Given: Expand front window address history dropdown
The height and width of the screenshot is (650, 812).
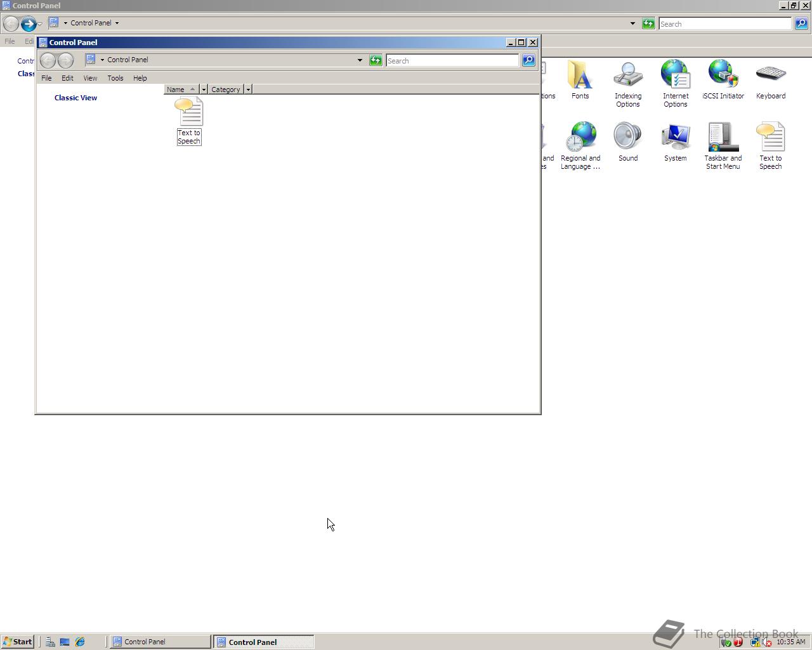Looking at the screenshot, I should pyautogui.click(x=360, y=60).
